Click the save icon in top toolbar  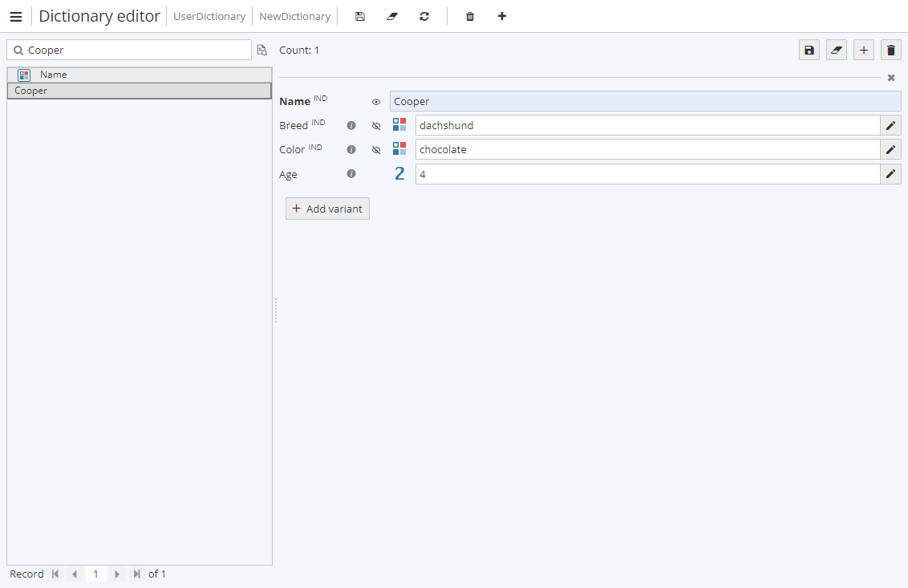click(x=360, y=17)
